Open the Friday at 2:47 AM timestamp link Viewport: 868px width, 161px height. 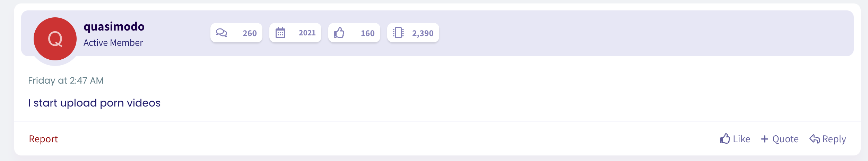66,80
